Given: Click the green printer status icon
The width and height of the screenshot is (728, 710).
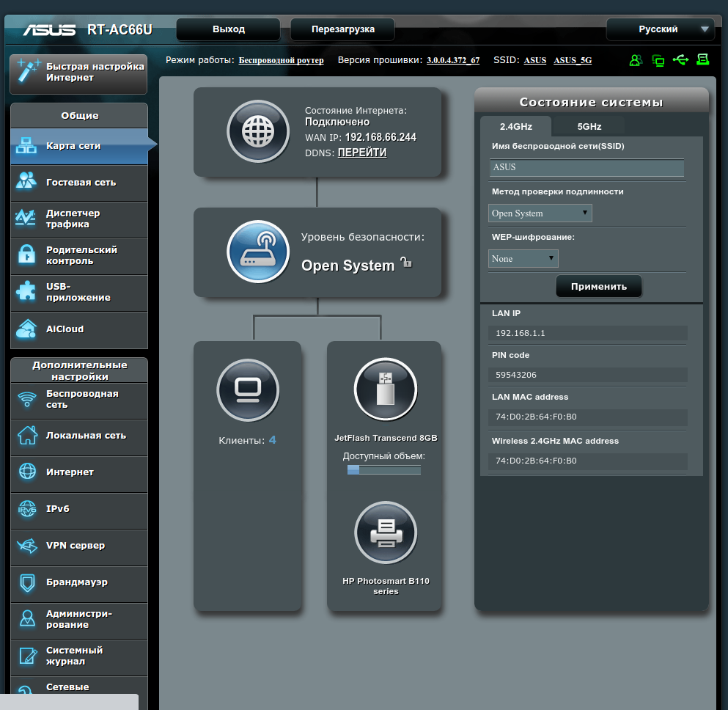Looking at the screenshot, I should [x=703, y=59].
